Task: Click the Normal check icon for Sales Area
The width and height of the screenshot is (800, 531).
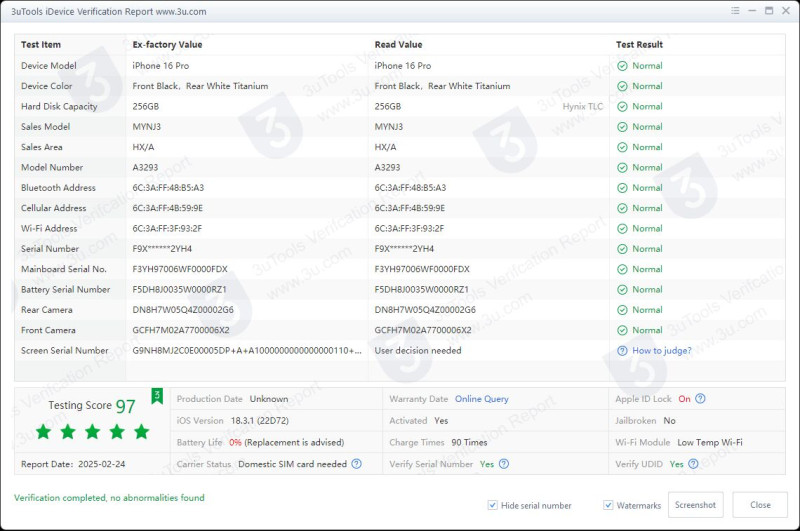Action: (x=622, y=147)
